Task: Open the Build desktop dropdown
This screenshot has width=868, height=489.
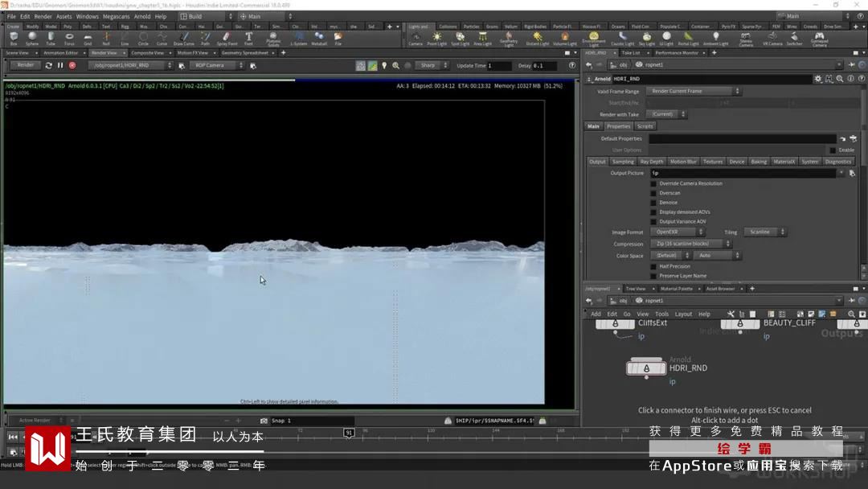Action: 206,17
